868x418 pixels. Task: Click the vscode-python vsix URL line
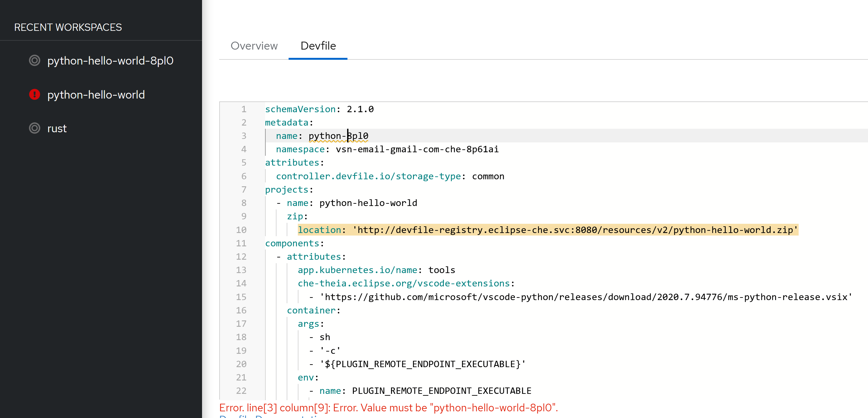[x=585, y=297]
